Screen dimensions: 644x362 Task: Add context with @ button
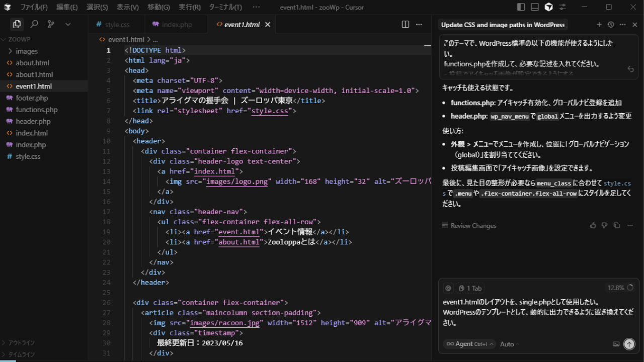point(448,288)
